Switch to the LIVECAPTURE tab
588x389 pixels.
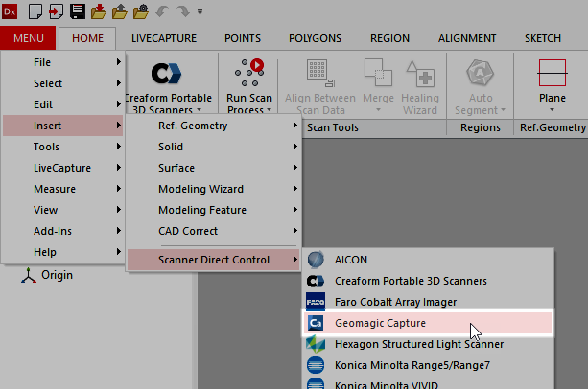click(164, 38)
